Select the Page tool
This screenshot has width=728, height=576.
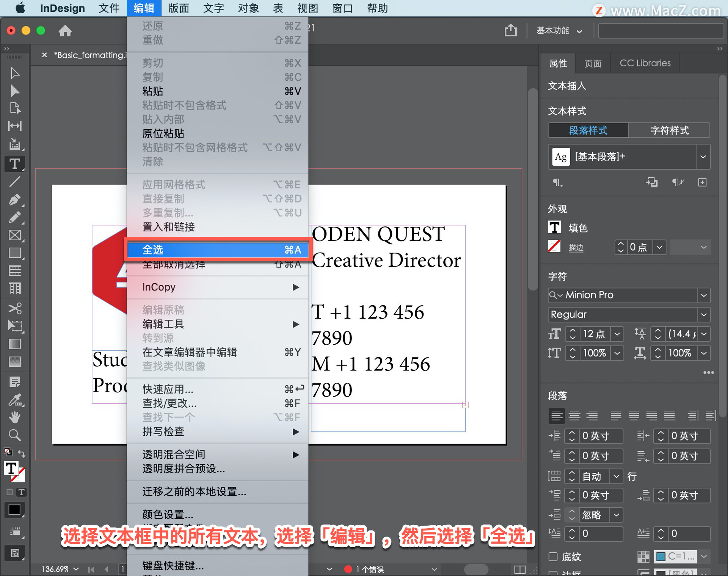15,108
